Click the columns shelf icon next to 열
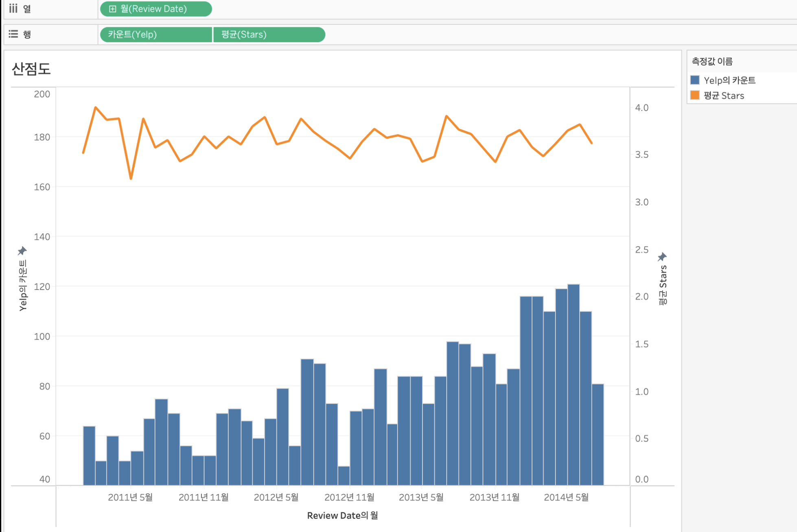 tap(13, 9)
